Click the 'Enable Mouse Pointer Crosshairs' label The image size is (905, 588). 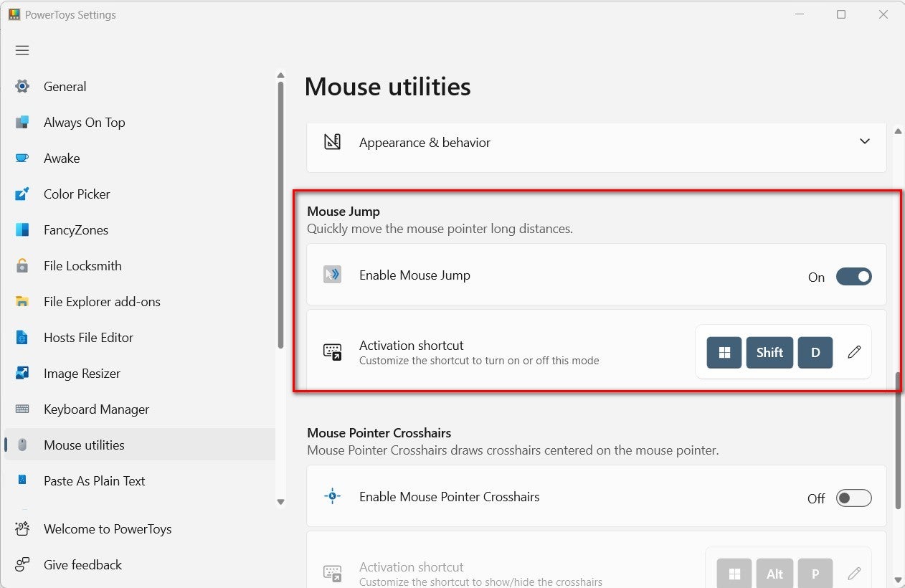449,496
